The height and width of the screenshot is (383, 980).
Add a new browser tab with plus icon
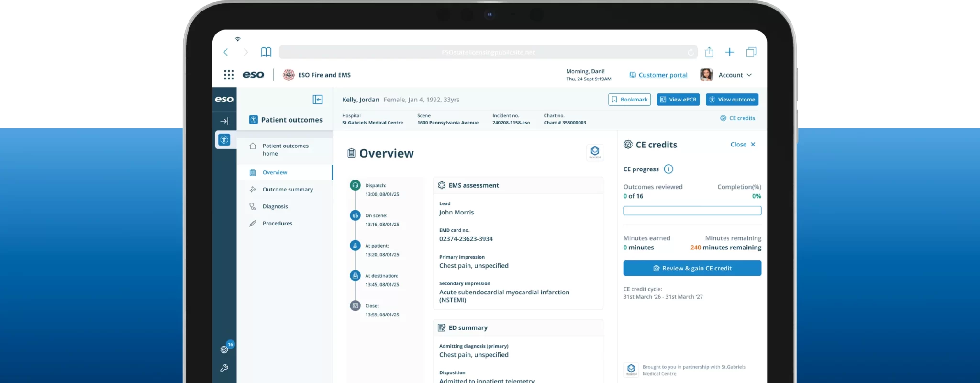tap(729, 52)
